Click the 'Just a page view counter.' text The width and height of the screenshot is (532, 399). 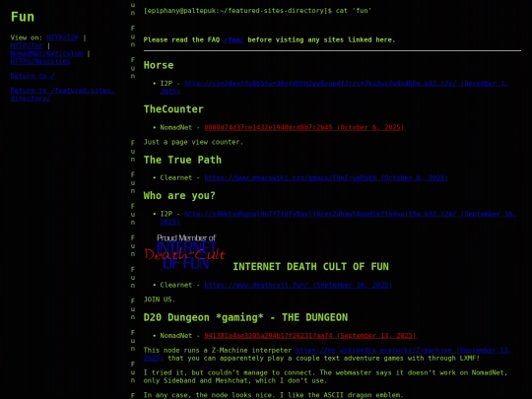point(193,142)
